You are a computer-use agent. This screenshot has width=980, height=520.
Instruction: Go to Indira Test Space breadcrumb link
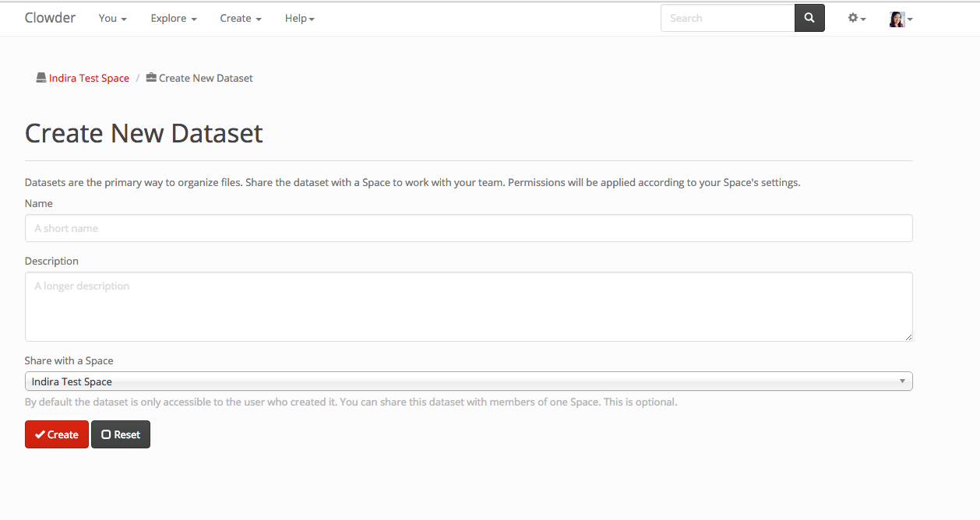tap(89, 78)
